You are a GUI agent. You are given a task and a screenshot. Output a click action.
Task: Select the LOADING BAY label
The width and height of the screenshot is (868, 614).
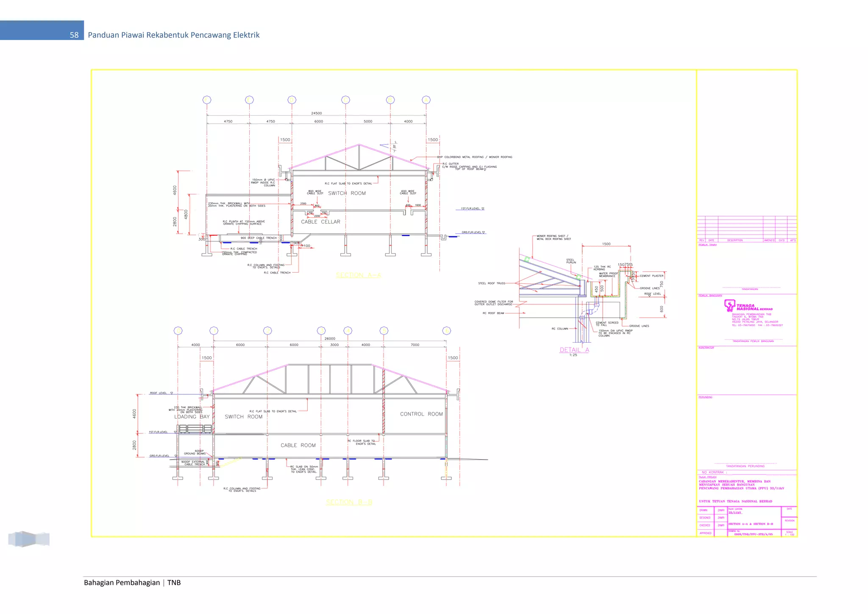click(192, 417)
